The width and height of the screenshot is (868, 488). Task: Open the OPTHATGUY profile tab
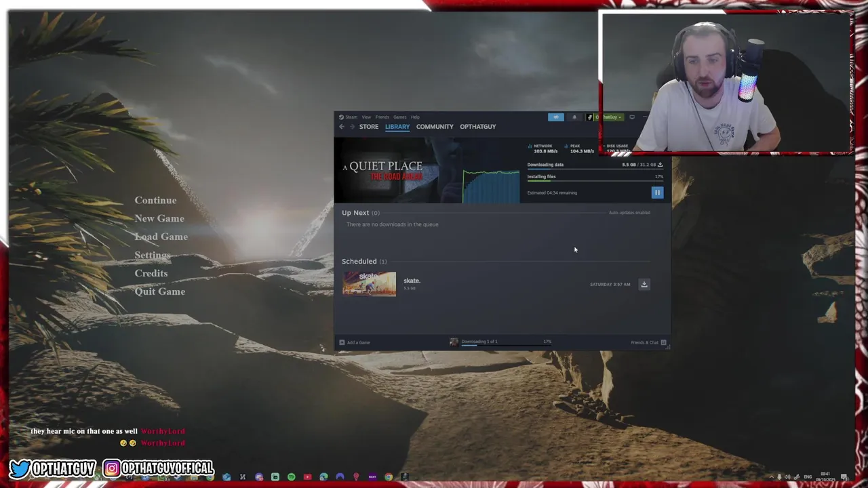click(478, 127)
